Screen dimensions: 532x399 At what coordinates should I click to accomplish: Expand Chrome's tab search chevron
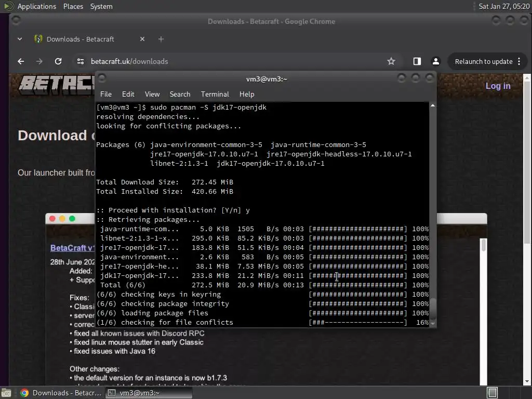pyautogui.click(x=20, y=39)
